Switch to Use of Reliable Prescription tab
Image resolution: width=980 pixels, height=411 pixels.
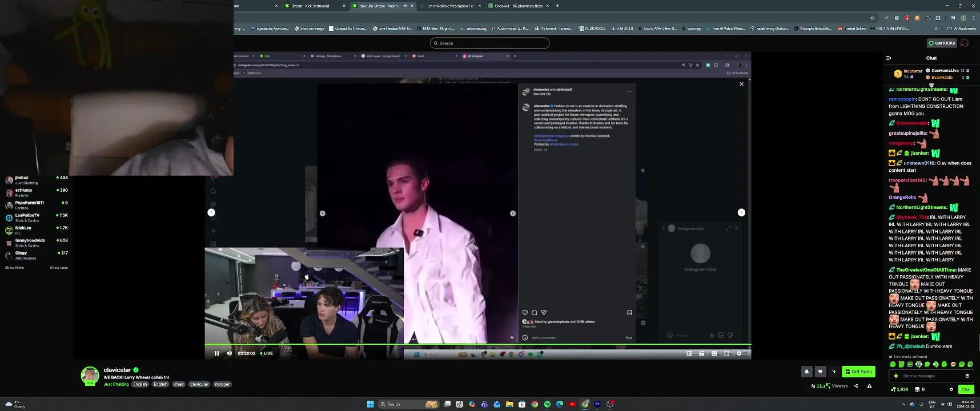[x=451, y=6]
